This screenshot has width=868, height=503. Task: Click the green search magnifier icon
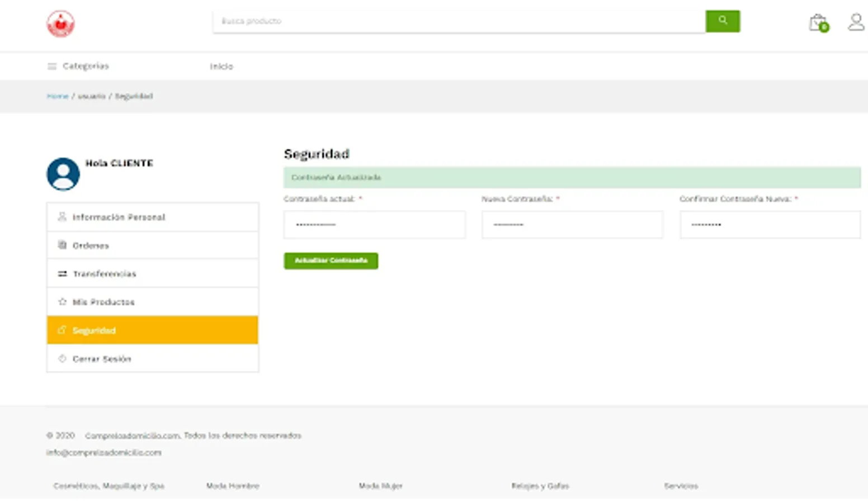point(723,21)
